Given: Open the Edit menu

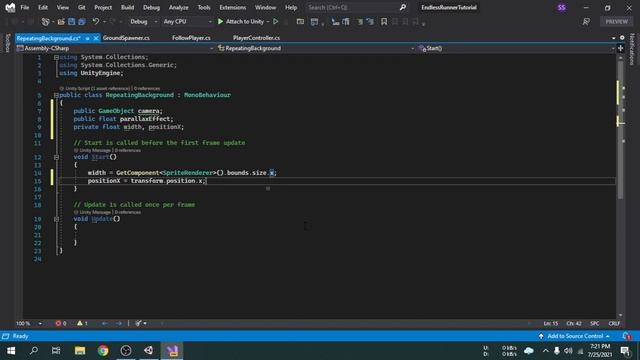Looking at the screenshot, I should [43, 7].
